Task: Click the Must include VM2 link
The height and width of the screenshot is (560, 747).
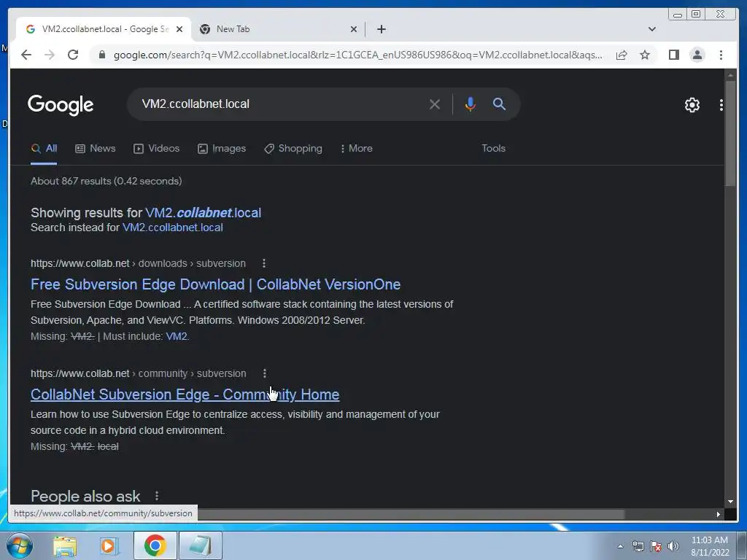Action: tap(177, 336)
